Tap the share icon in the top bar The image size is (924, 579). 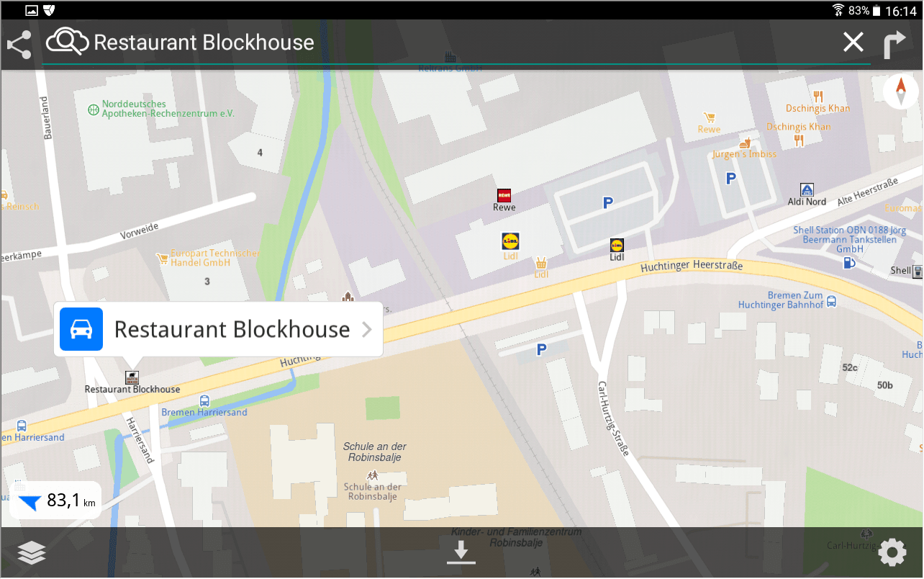point(19,44)
